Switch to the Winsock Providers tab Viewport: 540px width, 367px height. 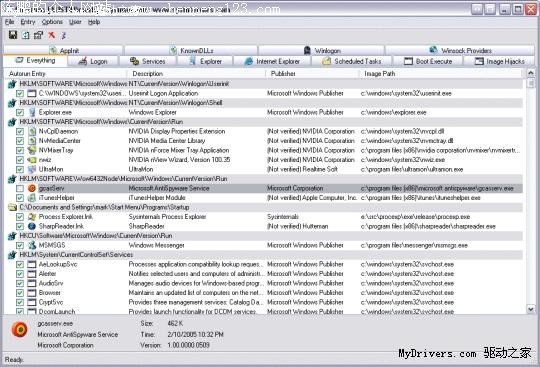pos(460,50)
